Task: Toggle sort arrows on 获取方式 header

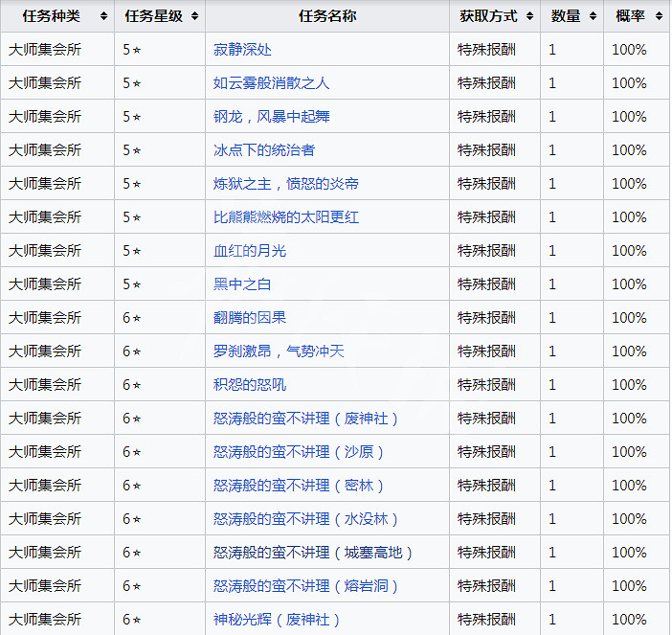Action: (529, 16)
